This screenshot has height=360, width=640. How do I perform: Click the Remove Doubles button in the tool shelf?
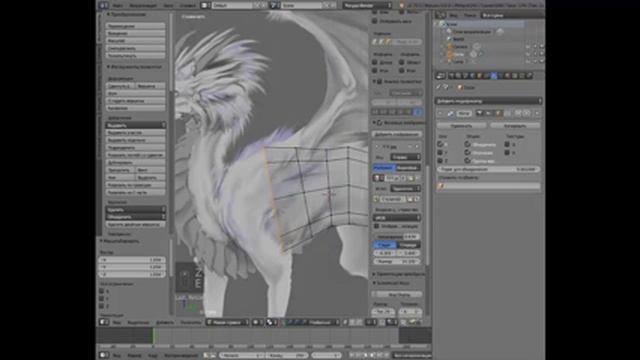click(136, 224)
